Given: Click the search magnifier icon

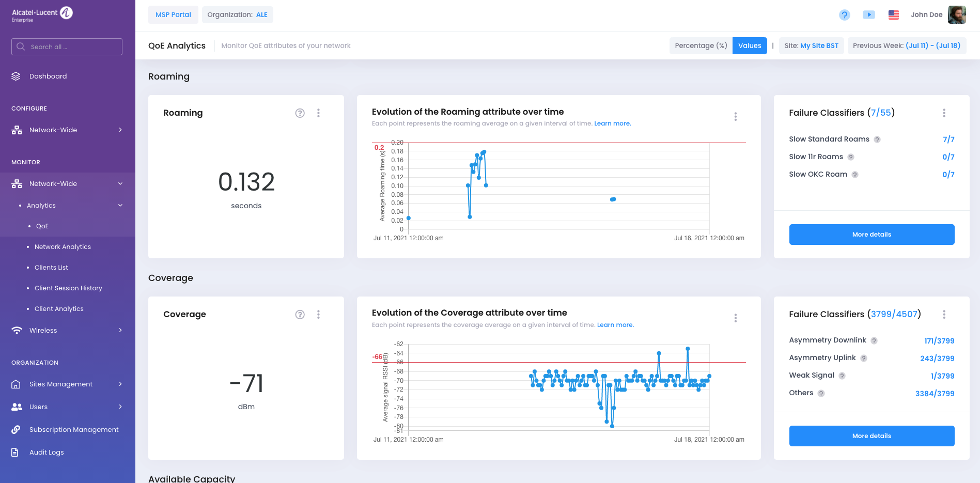Looking at the screenshot, I should pos(21,46).
